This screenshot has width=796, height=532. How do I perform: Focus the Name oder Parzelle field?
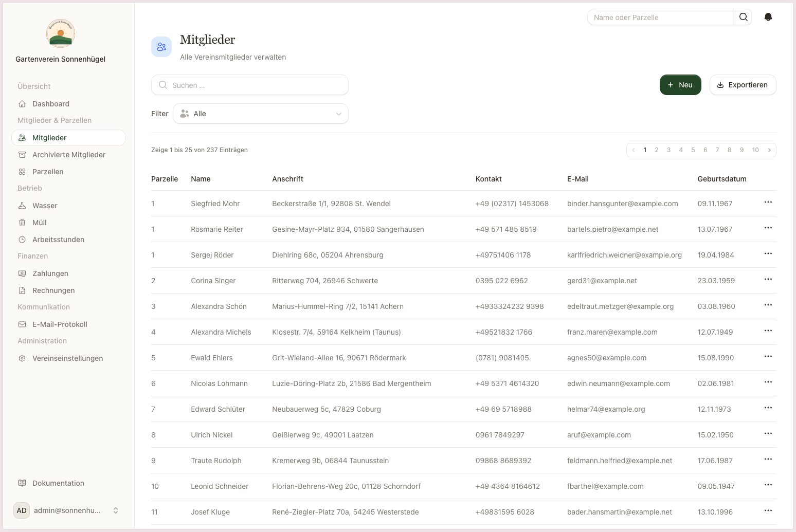click(661, 17)
